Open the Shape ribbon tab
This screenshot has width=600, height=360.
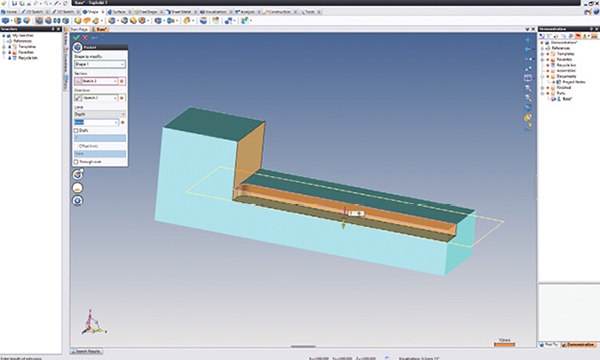click(93, 12)
